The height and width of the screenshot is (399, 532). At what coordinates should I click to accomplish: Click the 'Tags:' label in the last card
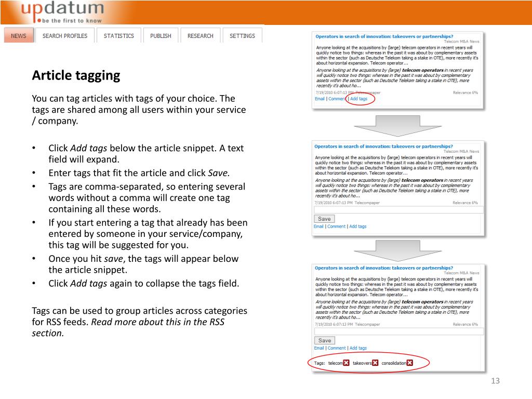coord(320,363)
